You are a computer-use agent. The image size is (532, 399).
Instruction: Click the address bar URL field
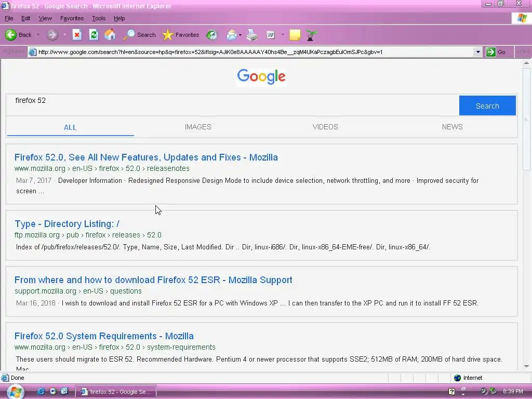[255, 52]
